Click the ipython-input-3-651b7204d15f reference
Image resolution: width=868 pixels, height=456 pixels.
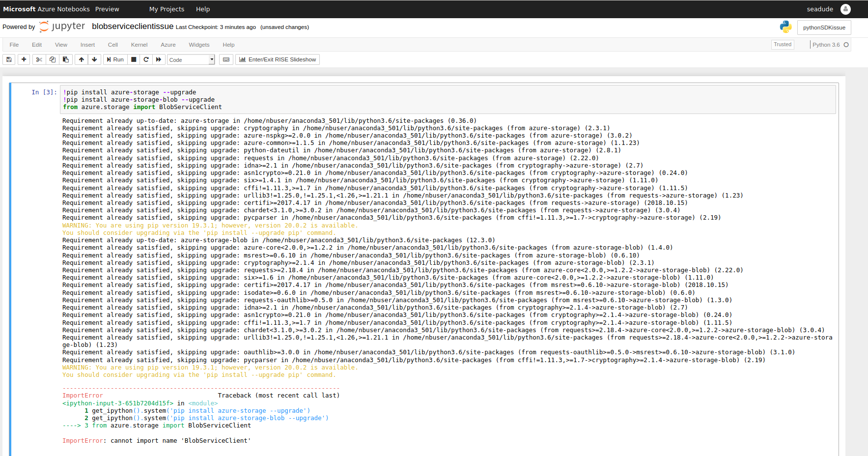[118, 403]
